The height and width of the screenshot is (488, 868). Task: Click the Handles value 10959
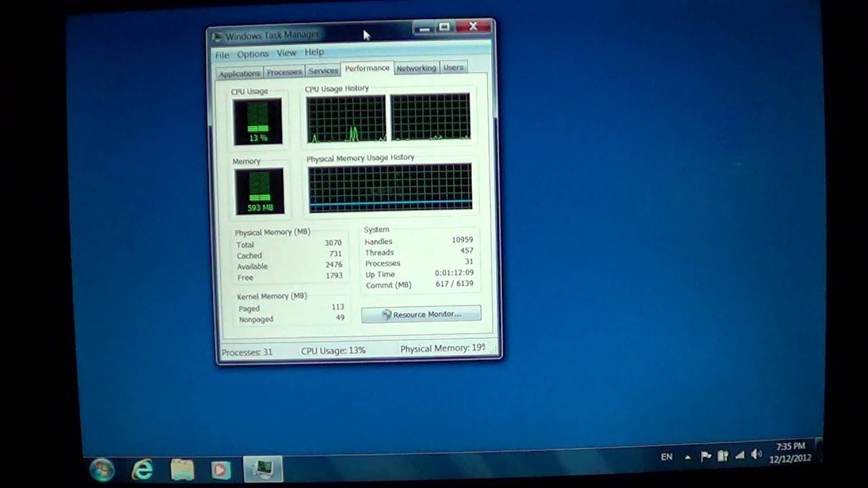pos(462,239)
